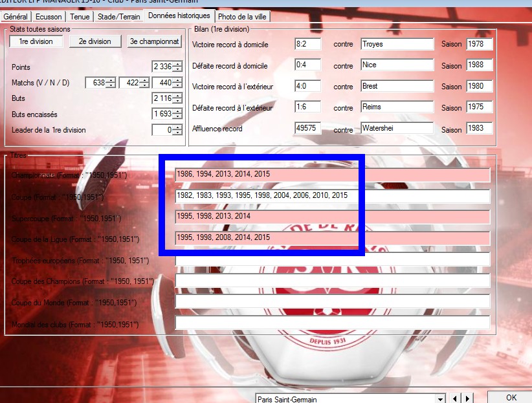Click the draws (422) stepper arrows
The image size is (532, 403).
[144, 83]
